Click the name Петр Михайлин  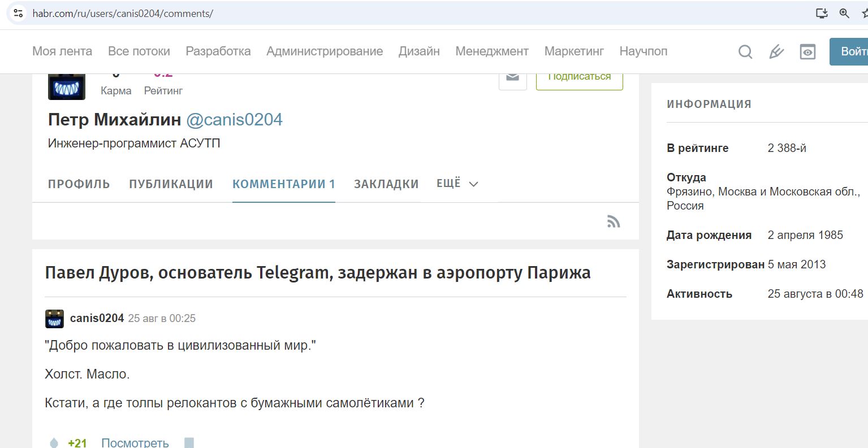(x=114, y=120)
